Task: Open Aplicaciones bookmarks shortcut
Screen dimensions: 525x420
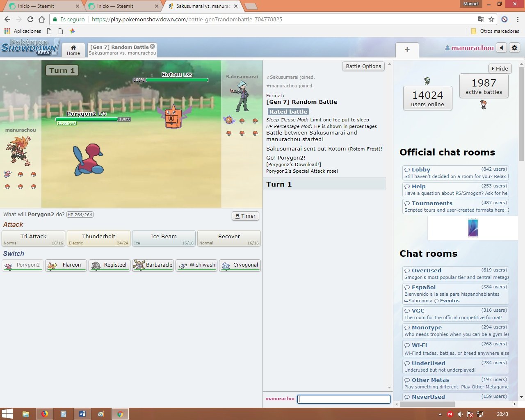Action: [x=23, y=31]
